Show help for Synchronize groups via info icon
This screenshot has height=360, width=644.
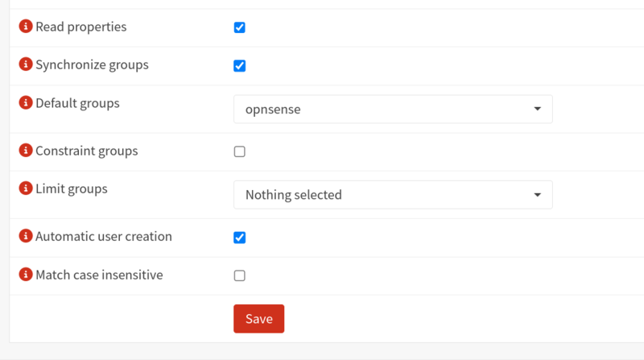pos(26,65)
